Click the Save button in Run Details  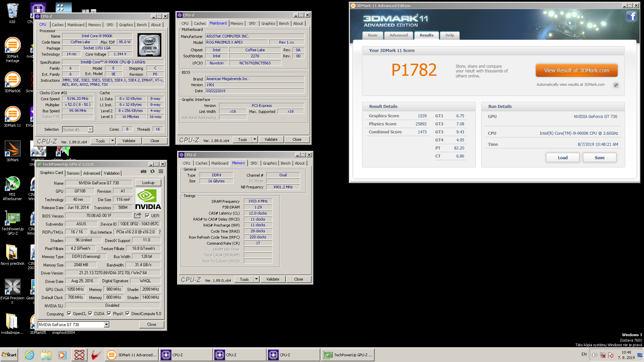coord(599,158)
